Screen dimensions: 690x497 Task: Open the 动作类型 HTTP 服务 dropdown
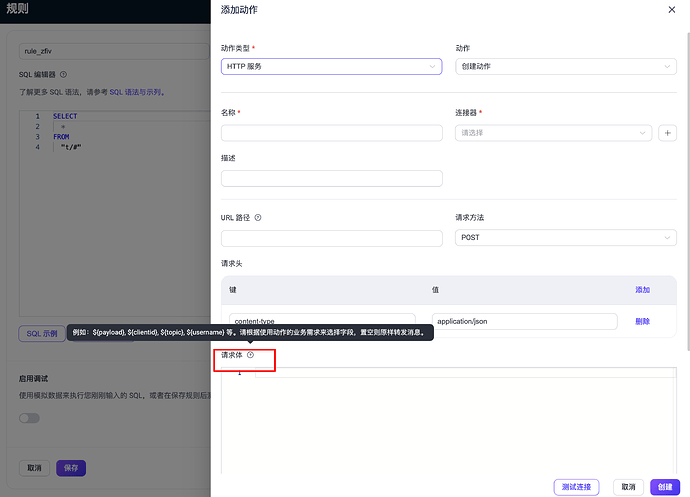(331, 67)
